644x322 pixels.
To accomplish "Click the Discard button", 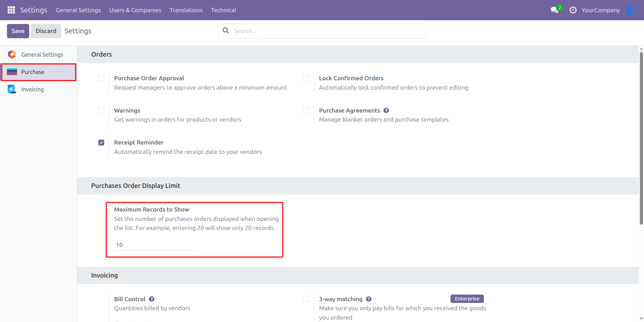I will click(x=46, y=31).
